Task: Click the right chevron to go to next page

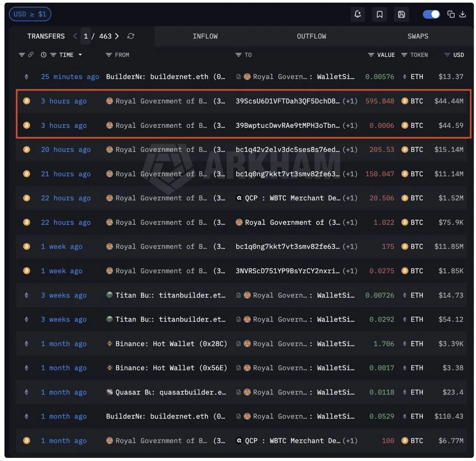Action: (x=117, y=36)
